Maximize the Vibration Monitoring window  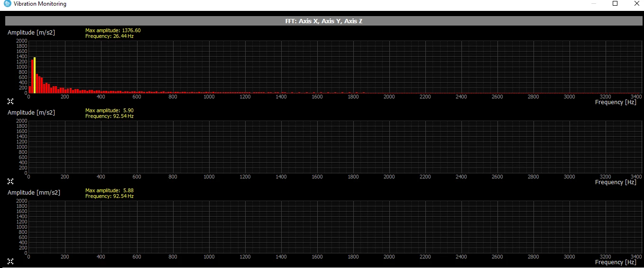tap(615, 3)
